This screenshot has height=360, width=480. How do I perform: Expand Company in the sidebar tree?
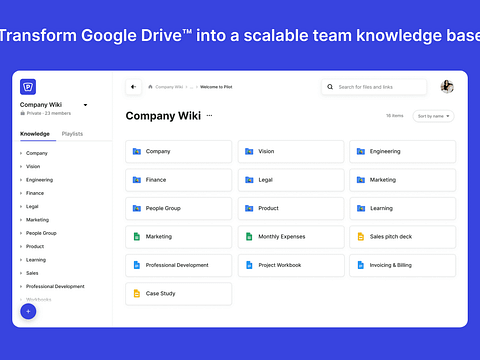21,153
